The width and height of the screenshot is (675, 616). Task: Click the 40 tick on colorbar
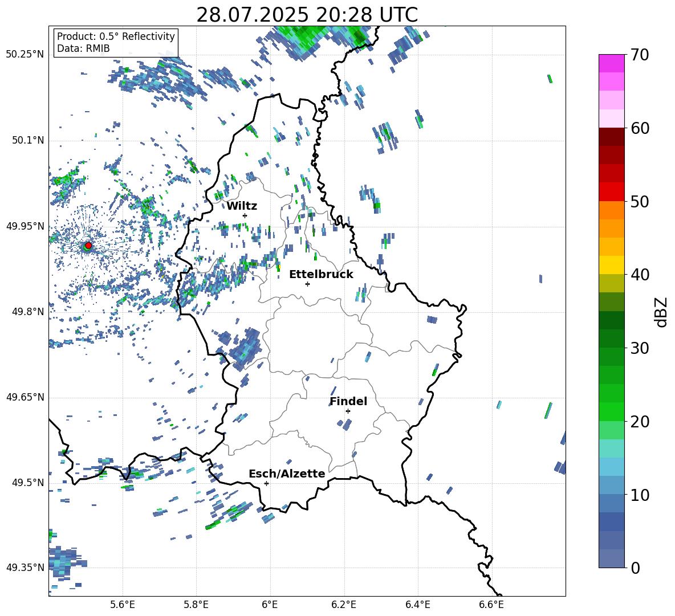click(639, 275)
